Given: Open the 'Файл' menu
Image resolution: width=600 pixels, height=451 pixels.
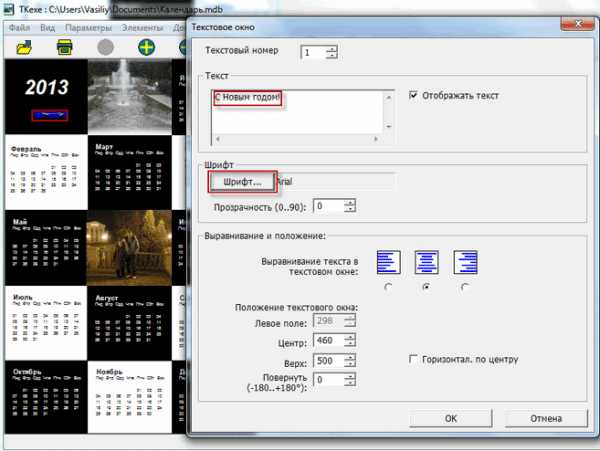Looking at the screenshot, I should (x=20, y=27).
